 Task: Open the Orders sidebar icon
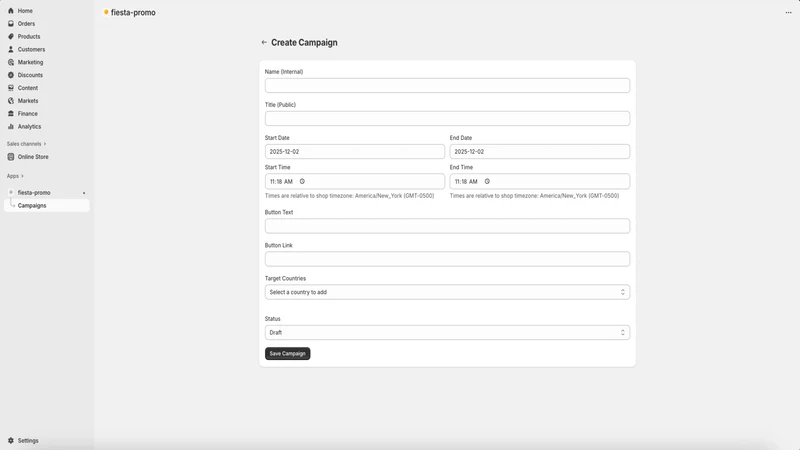11,23
